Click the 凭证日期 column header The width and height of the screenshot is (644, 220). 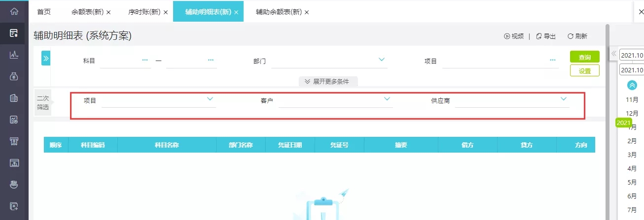pyautogui.click(x=290, y=145)
